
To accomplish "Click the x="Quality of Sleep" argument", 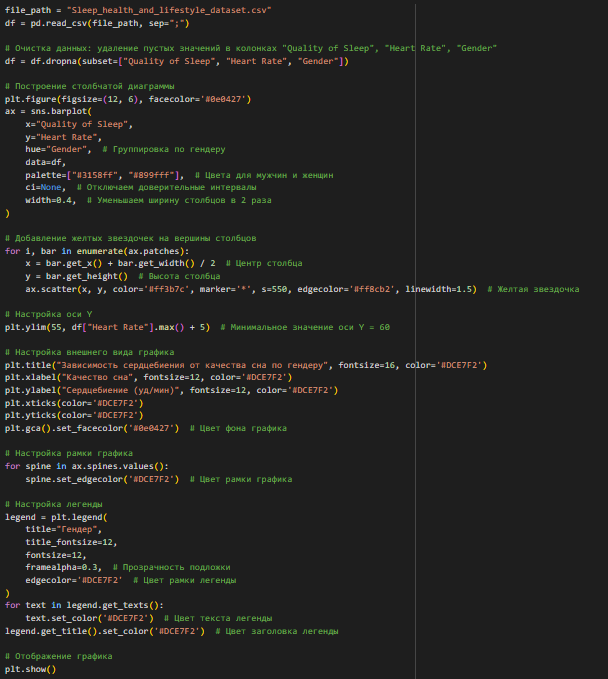I will (x=79, y=125).
